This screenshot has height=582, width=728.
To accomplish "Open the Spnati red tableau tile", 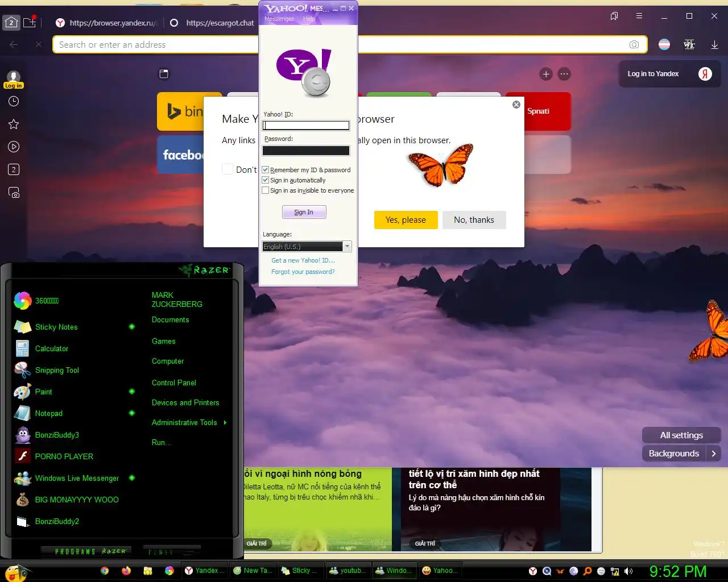I will click(x=538, y=111).
